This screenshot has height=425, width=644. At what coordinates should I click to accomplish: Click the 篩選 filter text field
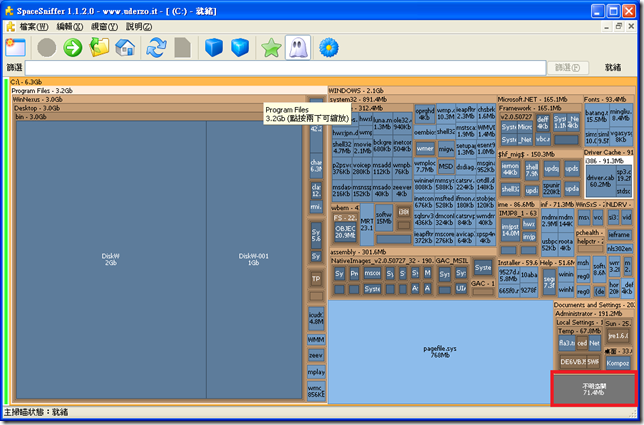285,68
